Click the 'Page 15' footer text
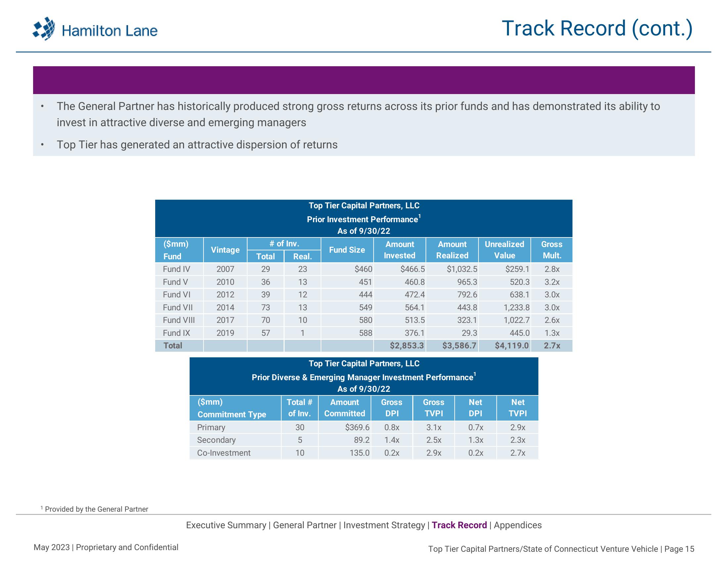Image resolution: width=728 pixels, height=563 pixels. pos(679,549)
